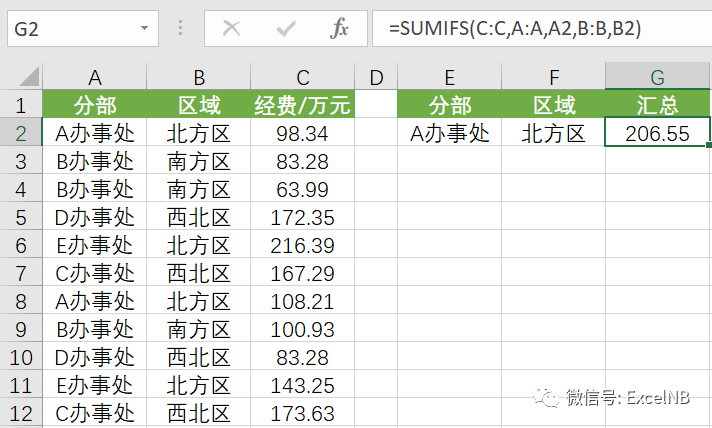Click A办事处 in cell E2
Screen dimensions: 712x428
pyautogui.click(x=450, y=133)
